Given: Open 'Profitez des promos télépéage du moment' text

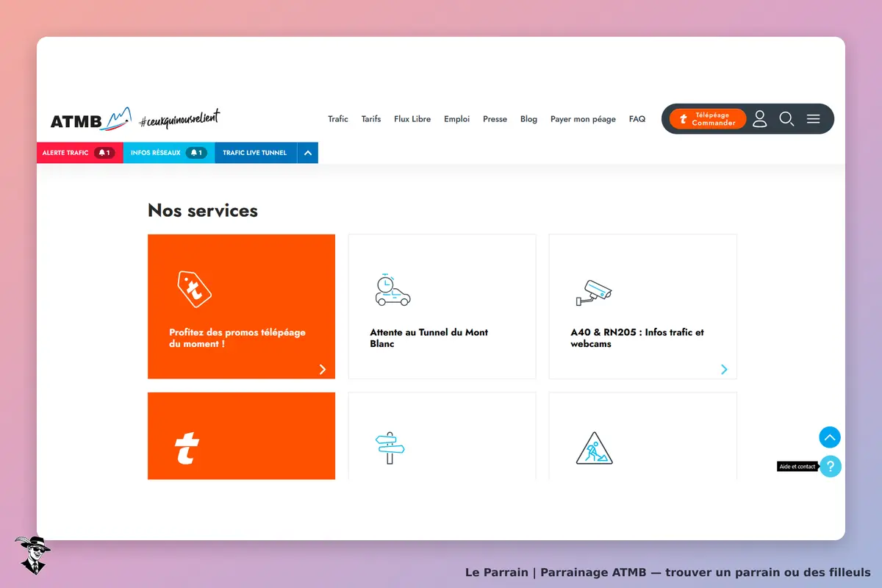Looking at the screenshot, I should pos(237,338).
